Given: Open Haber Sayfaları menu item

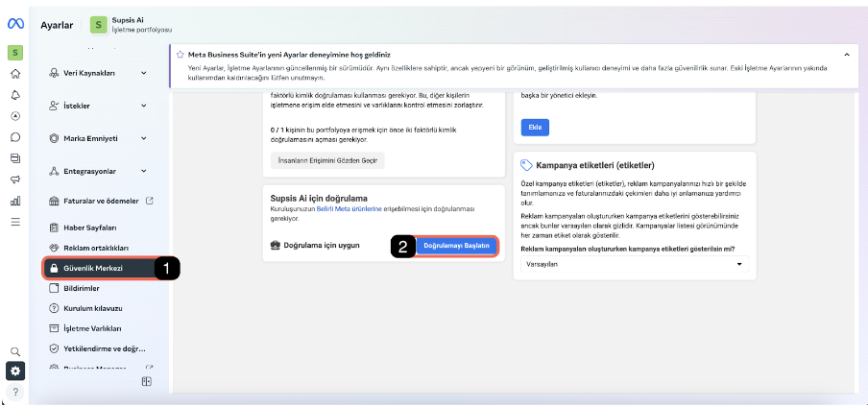Looking at the screenshot, I should (83, 227).
